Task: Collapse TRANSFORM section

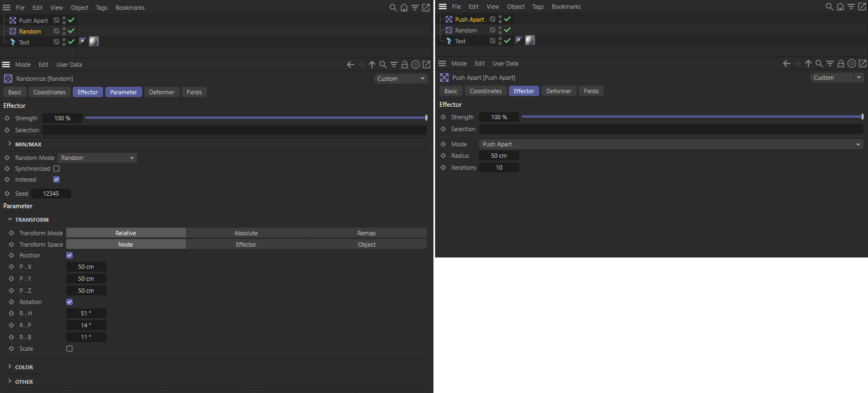Action: (10, 220)
